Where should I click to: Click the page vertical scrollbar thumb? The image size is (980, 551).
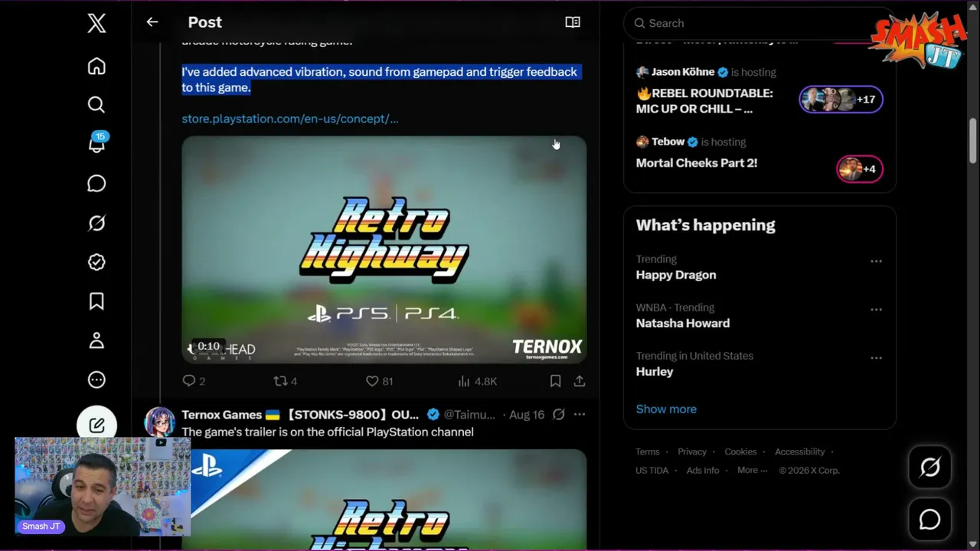tap(973, 140)
